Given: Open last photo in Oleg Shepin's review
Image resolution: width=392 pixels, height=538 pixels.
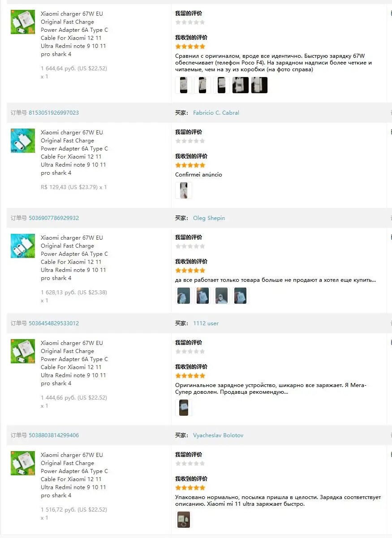Looking at the screenshot, I should [x=240, y=296].
